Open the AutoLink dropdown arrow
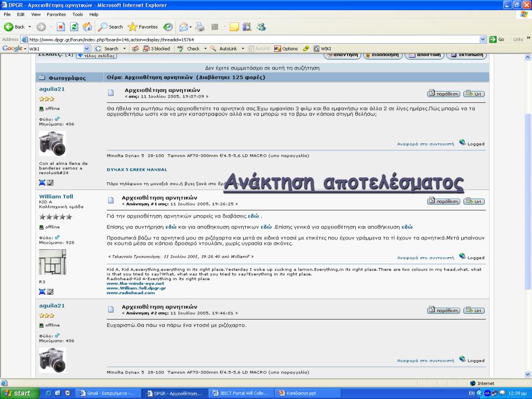The image size is (532, 399). [243, 49]
